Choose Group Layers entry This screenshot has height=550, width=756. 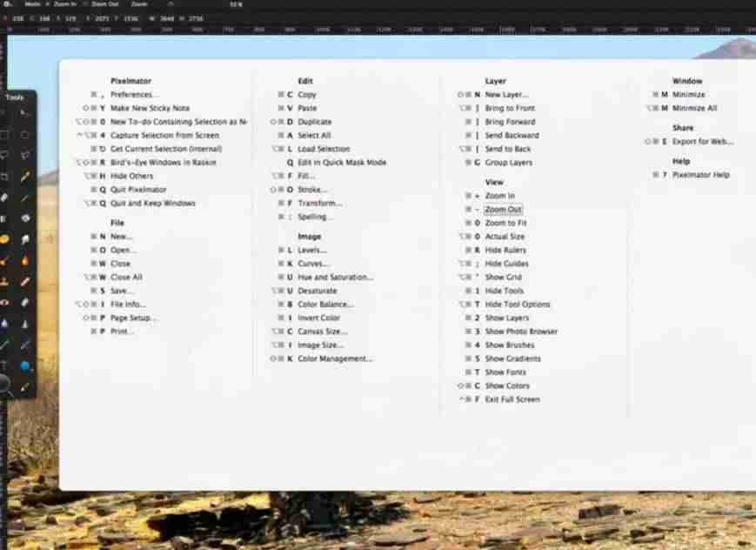[508, 163]
